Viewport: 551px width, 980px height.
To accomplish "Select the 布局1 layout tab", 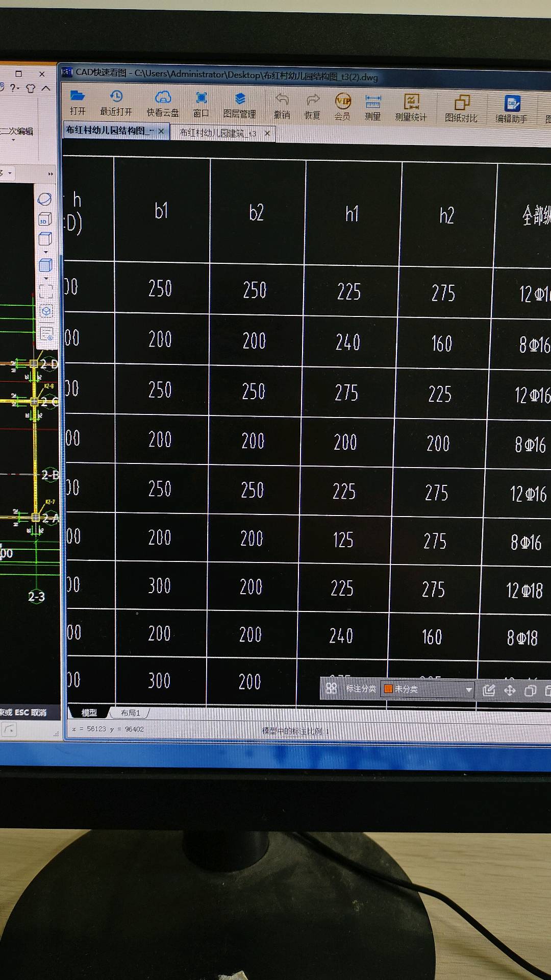I will pos(130,713).
